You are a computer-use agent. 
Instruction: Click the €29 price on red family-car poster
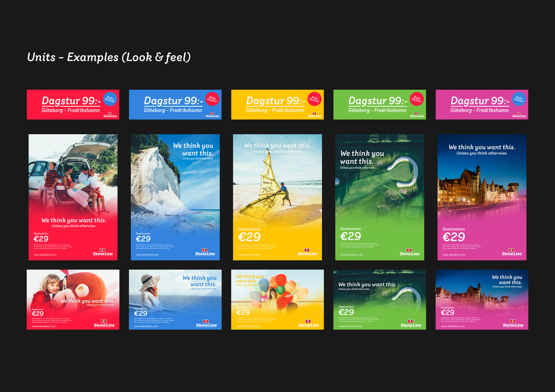[41, 239]
